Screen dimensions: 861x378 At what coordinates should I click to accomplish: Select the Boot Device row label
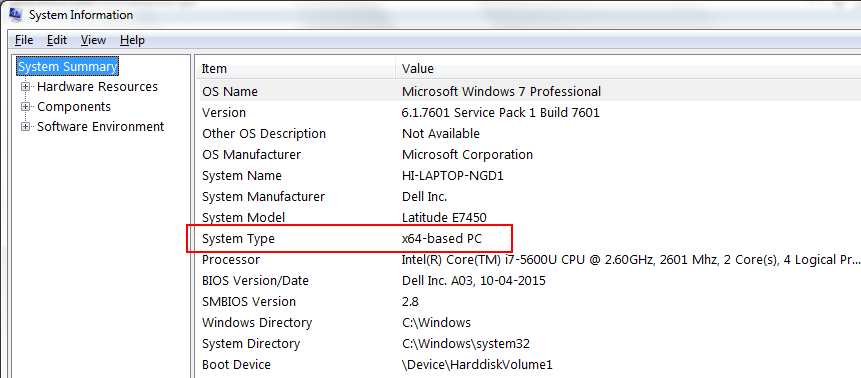pos(236,364)
